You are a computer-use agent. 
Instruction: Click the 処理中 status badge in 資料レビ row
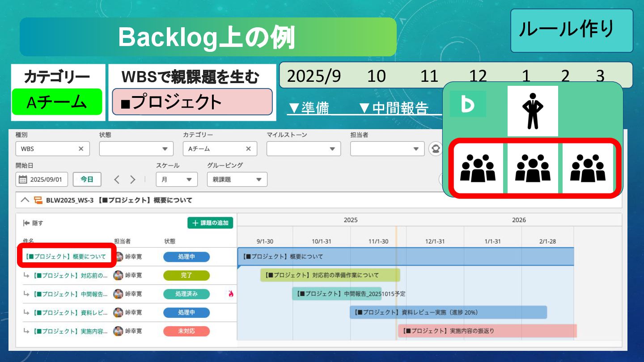pos(186,312)
